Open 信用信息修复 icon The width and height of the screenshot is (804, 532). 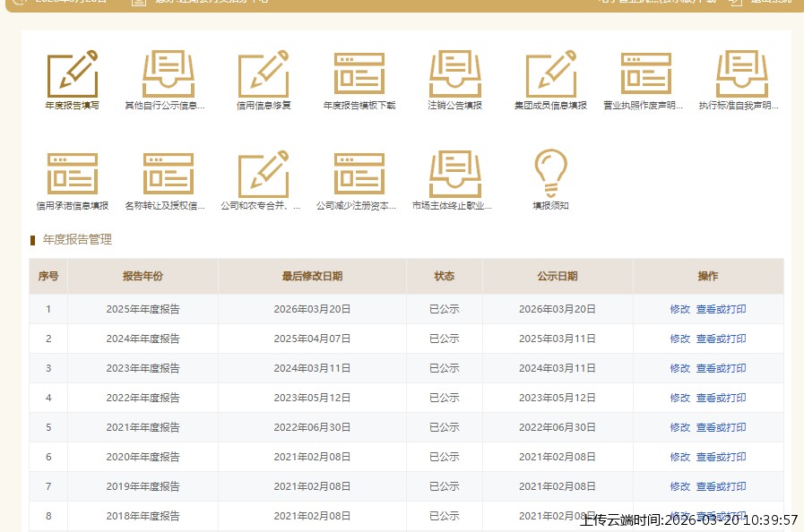[264, 75]
